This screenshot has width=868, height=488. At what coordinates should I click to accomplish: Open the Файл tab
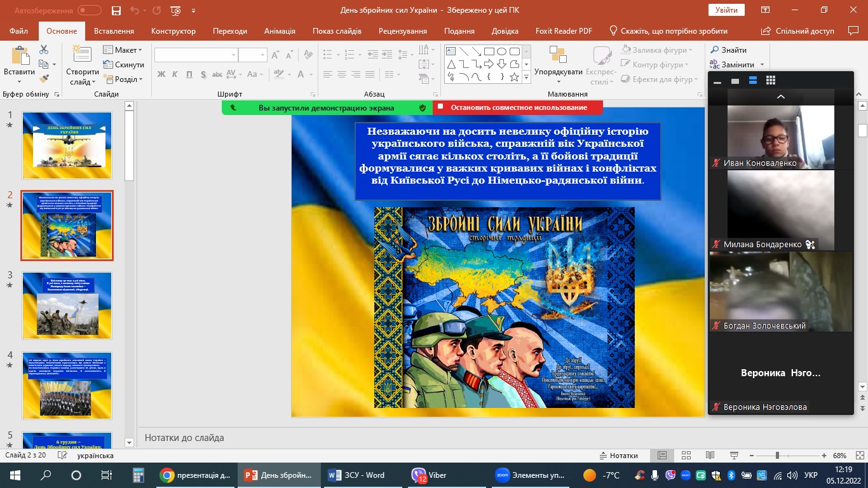[x=19, y=31]
